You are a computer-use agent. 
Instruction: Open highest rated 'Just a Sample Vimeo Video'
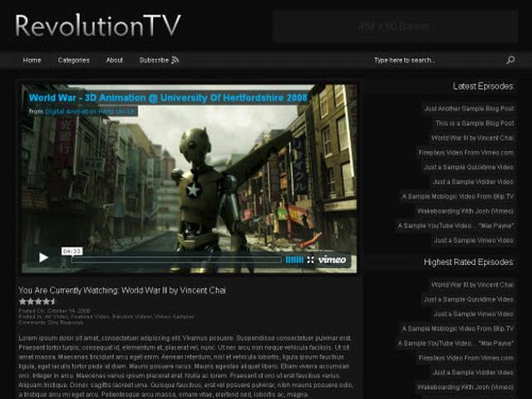474,314
